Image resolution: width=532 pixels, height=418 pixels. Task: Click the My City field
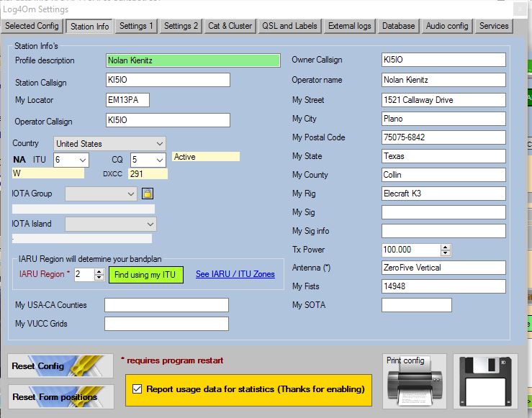pyautogui.click(x=443, y=119)
